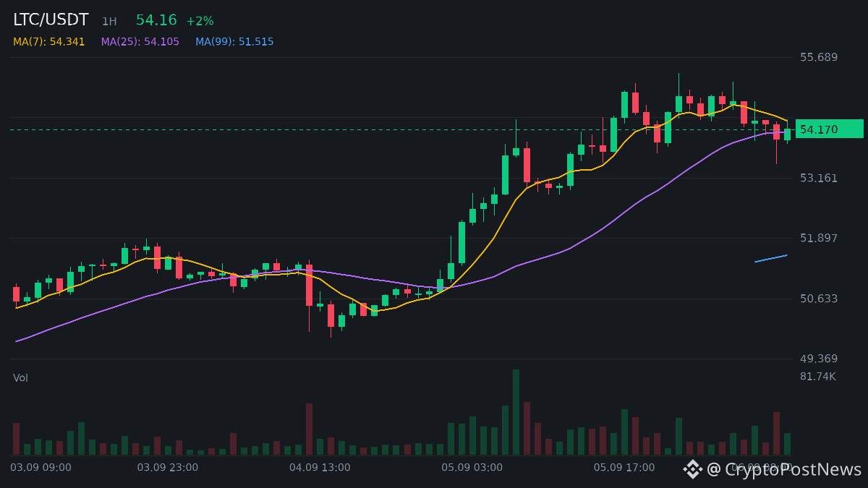Toggle the MA(25) indicator label
Viewport: 868px width, 488px height.
(x=140, y=42)
